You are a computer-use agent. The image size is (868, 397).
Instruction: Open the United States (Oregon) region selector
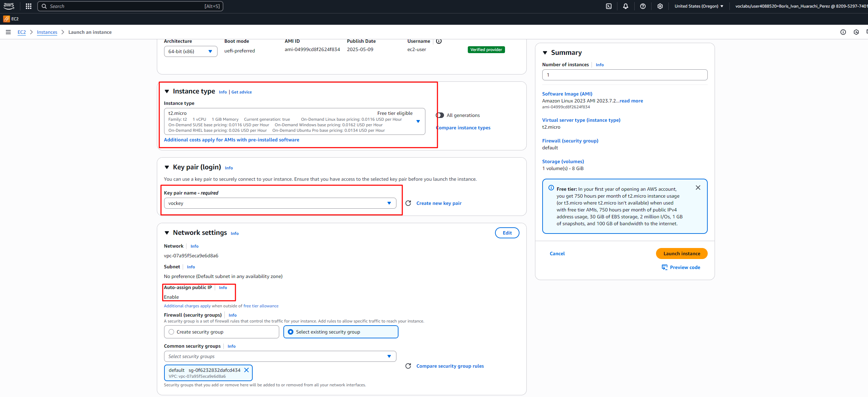click(x=699, y=6)
